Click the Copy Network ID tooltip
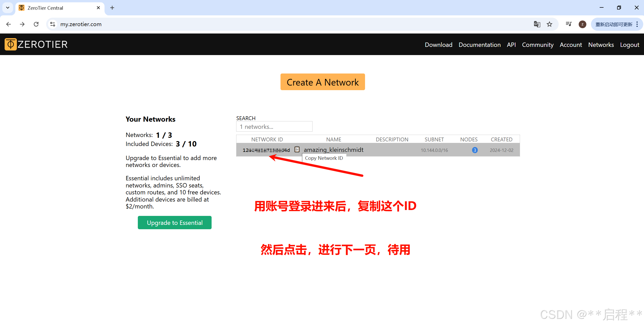Image resolution: width=644 pixels, height=325 pixels. click(x=324, y=158)
